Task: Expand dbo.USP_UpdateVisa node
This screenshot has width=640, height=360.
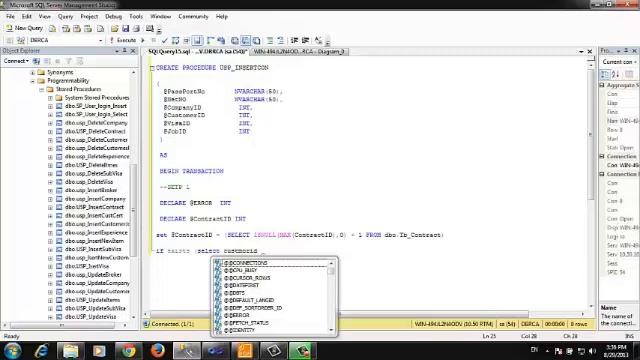Action: point(50,317)
